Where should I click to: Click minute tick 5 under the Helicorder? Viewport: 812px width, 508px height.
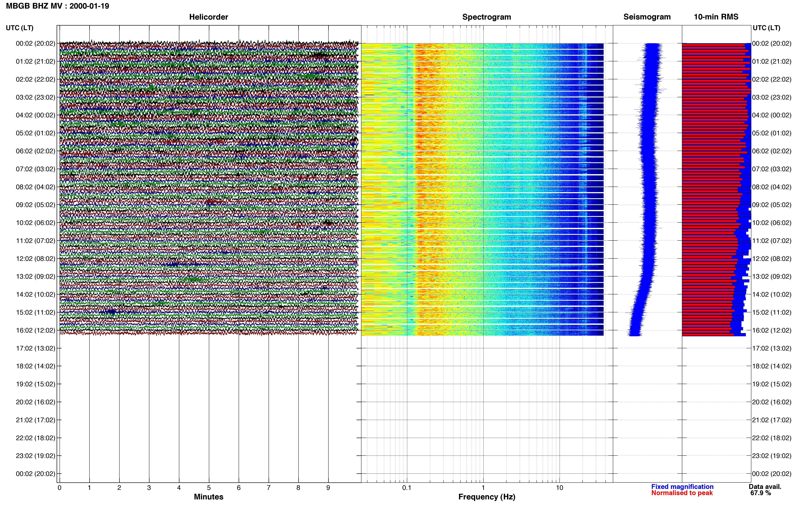pyautogui.click(x=209, y=487)
